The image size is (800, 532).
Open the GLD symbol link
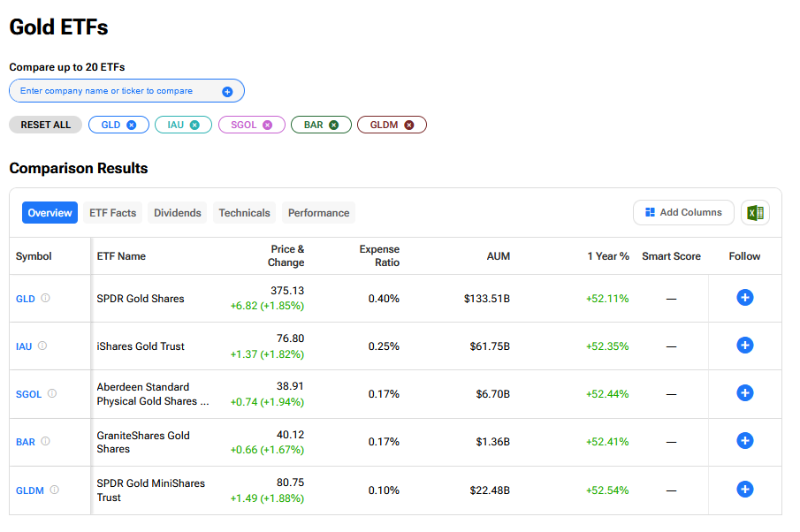[26, 299]
